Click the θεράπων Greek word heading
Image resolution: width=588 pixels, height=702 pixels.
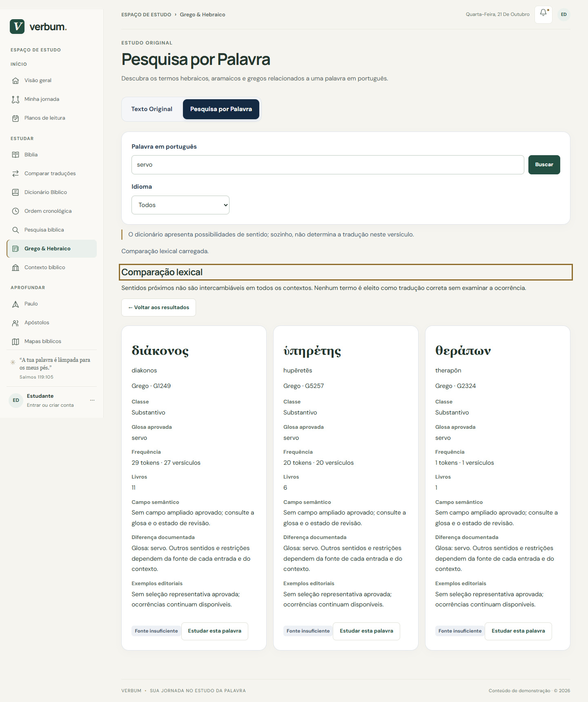coord(463,351)
